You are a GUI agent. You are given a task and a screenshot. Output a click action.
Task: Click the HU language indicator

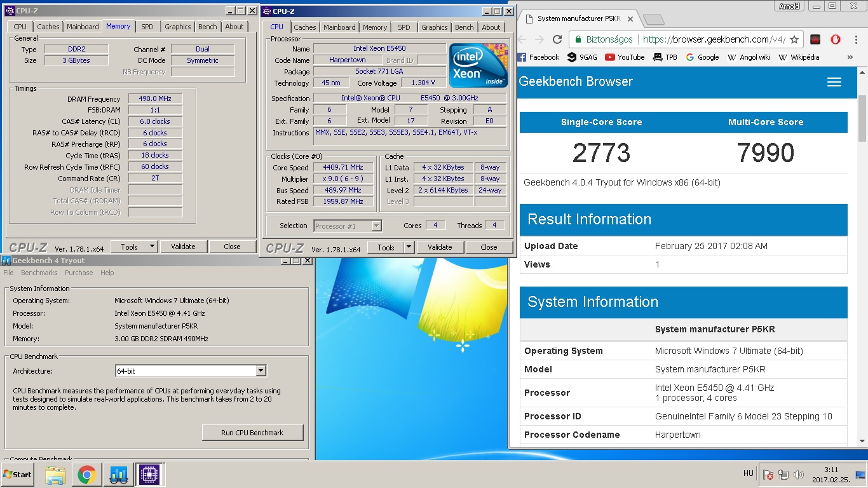(x=748, y=473)
